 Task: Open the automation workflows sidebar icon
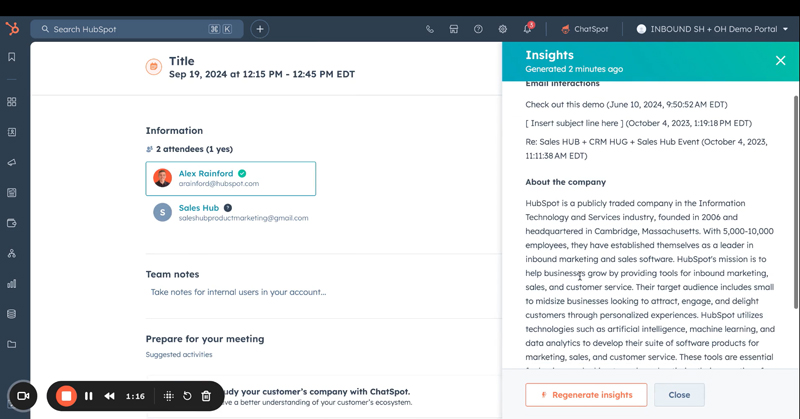(x=12, y=253)
